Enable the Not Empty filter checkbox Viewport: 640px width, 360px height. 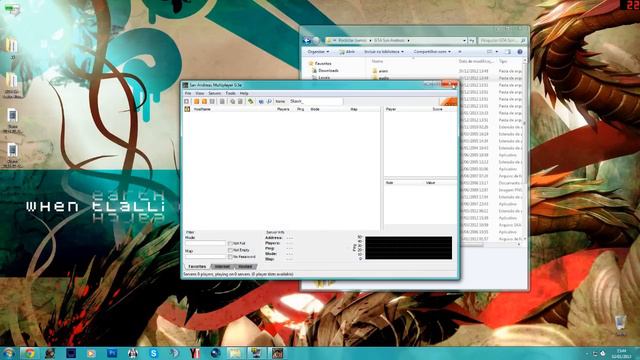coord(230,250)
